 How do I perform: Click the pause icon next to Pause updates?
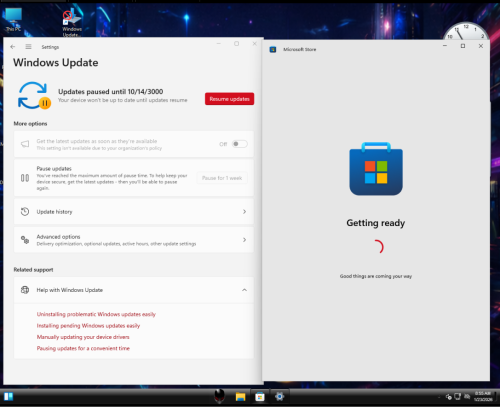coord(25,178)
